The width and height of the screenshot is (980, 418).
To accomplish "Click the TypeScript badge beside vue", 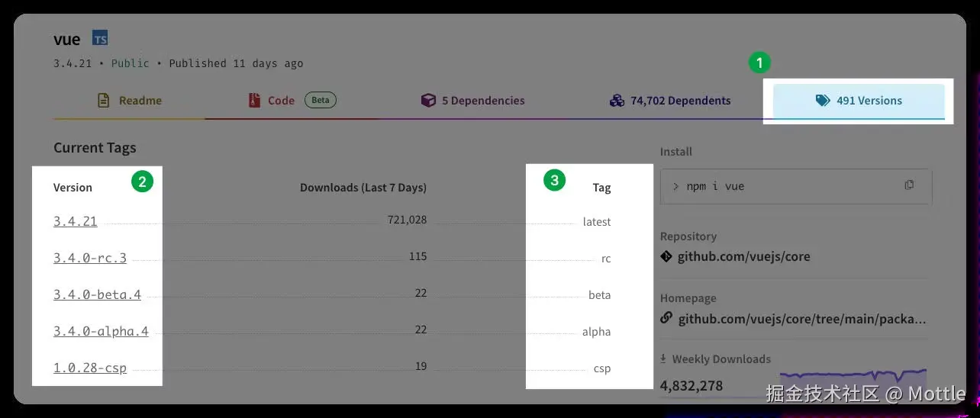I will pyautogui.click(x=100, y=38).
